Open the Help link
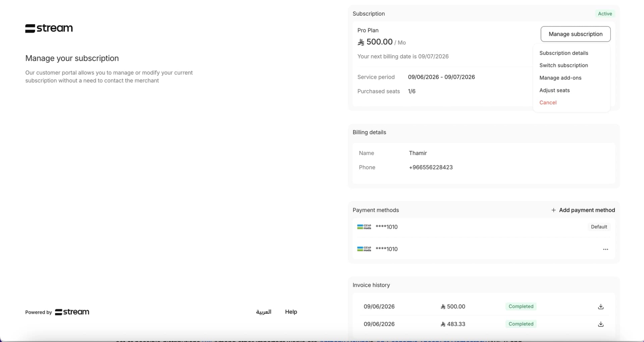 [x=291, y=312]
